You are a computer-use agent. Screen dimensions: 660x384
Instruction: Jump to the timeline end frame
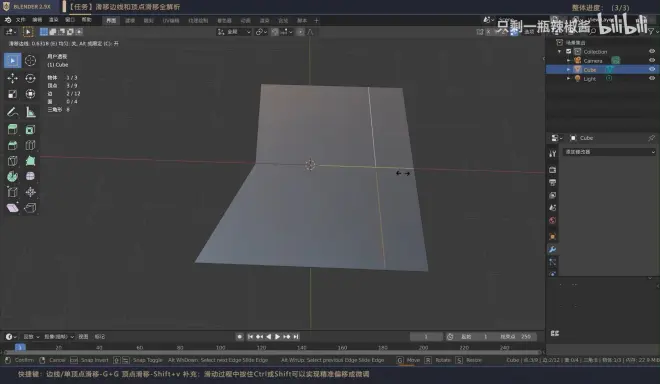click(x=296, y=336)
